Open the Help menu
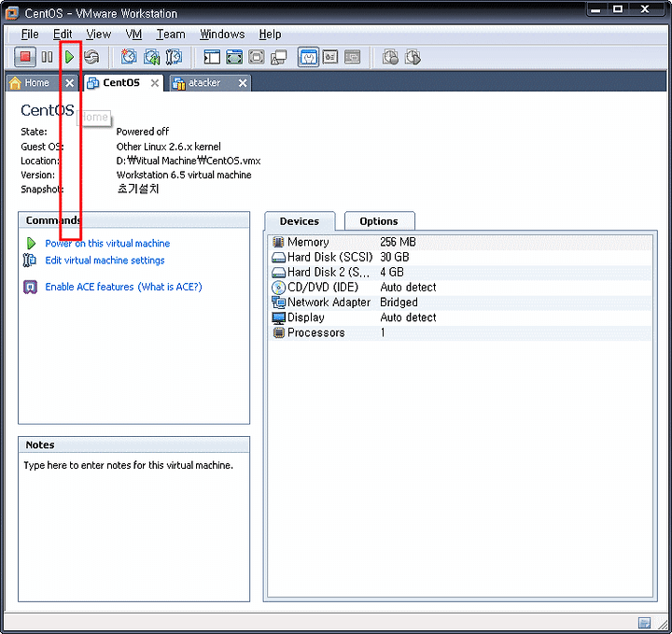Image resolution: width=672 pixels, height=634 pixels. pos(270,35)
